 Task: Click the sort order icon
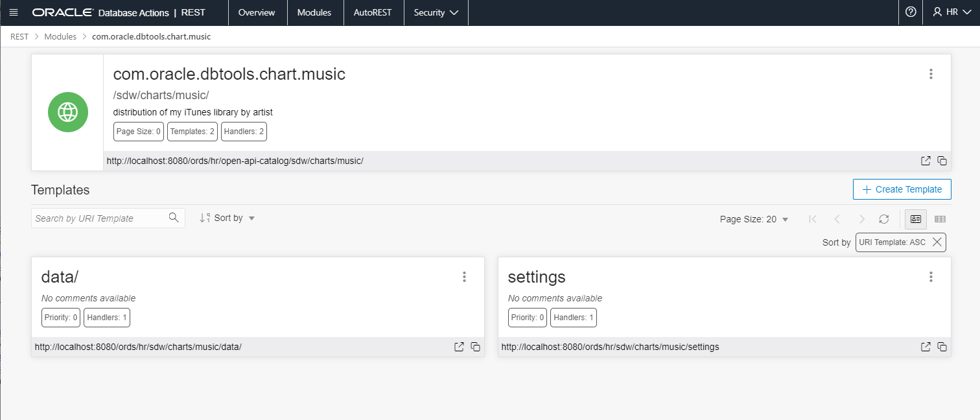pos(205,218)
